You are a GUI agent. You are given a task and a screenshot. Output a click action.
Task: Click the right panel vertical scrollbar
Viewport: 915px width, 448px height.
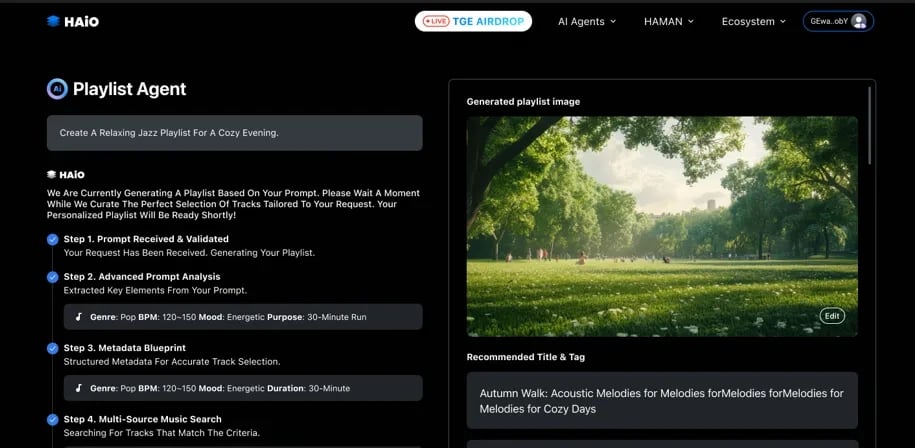870,125
